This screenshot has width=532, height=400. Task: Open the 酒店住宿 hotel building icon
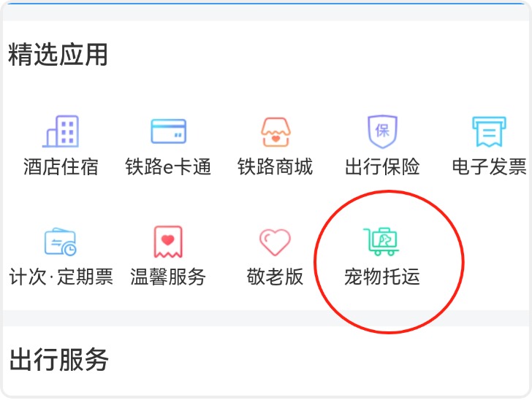(x=61, y=131)
